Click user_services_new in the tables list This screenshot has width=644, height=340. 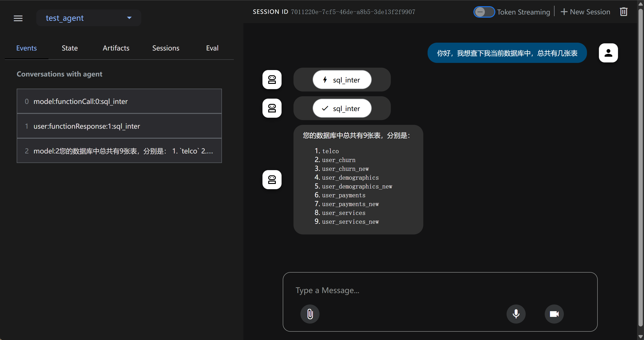click(x=350, y=222)
